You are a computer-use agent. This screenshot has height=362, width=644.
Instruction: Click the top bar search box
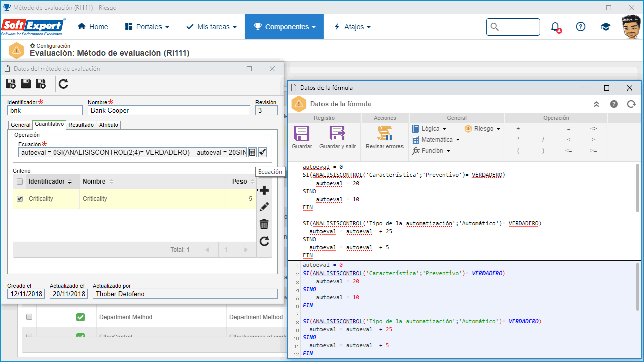[513, 27]
